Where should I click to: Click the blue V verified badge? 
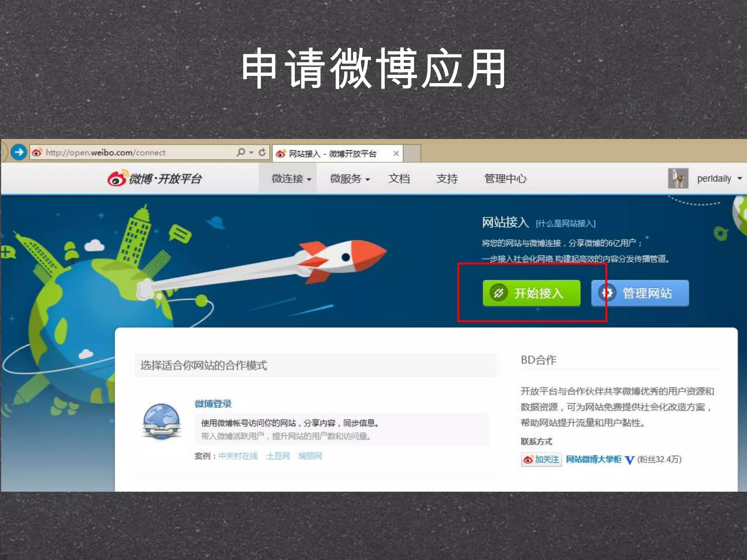coord(629,460)
